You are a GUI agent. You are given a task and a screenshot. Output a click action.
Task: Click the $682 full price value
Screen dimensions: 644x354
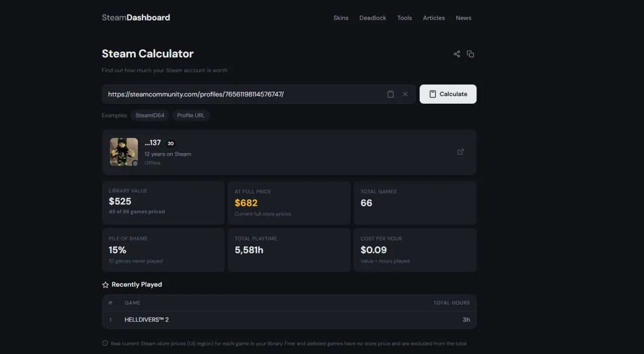tap(246, 203)
